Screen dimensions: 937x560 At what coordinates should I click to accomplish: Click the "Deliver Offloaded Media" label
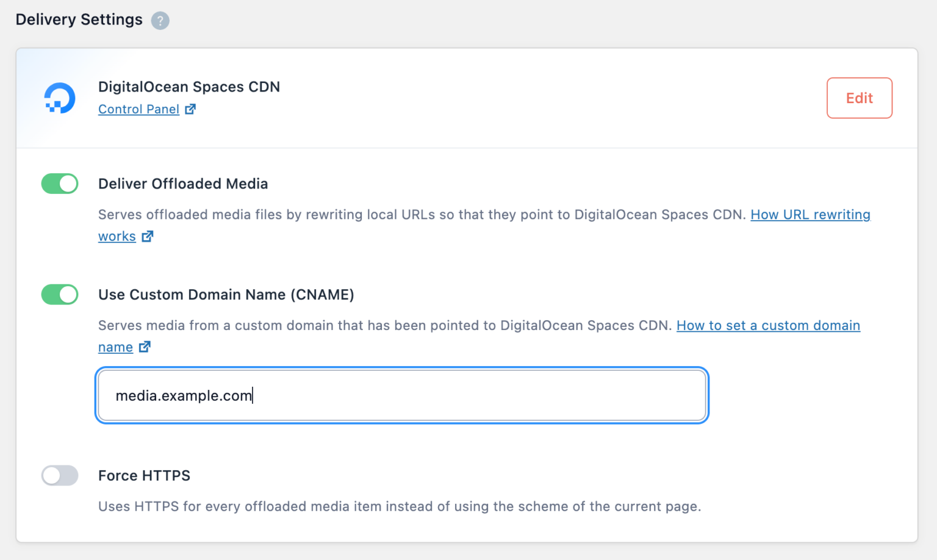(x=183, y=184)
